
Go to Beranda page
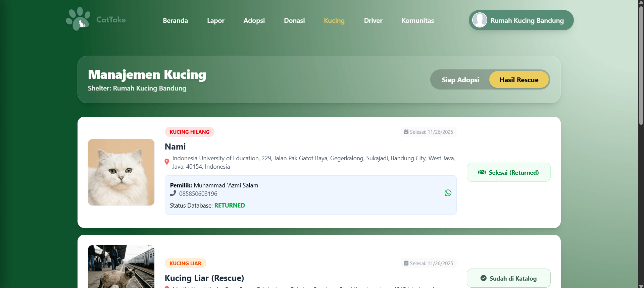175,20
